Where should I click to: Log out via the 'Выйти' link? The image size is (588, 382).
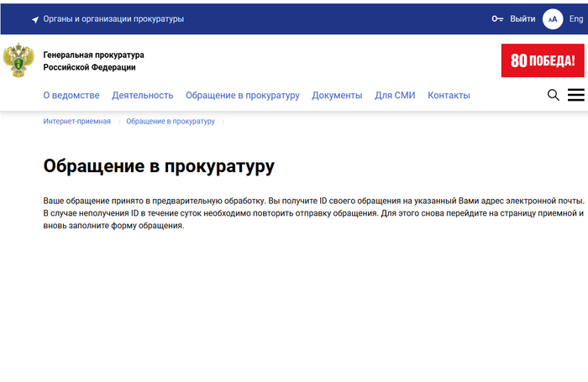point(522,18)
